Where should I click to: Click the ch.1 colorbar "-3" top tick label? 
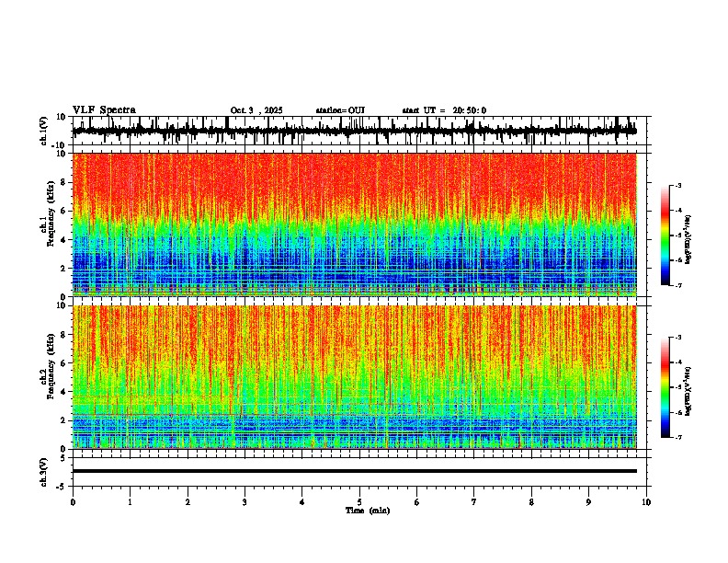click(678, 185)
